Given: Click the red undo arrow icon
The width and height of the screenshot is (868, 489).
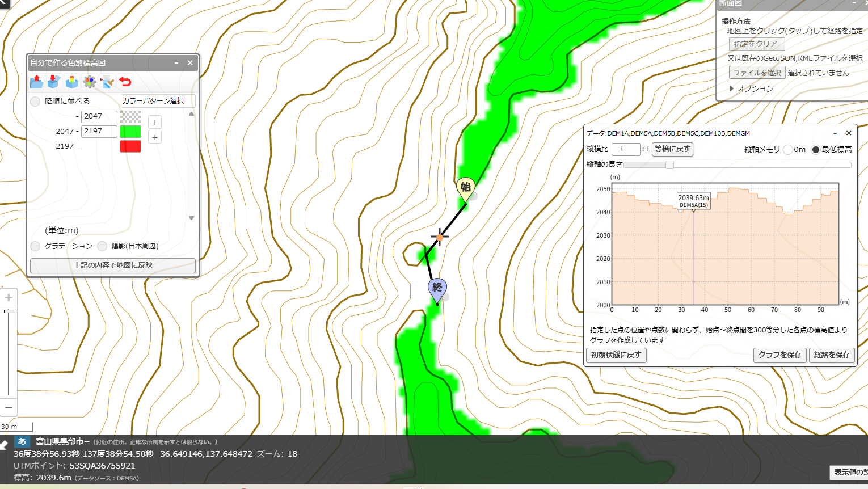Looking at the screenshot, I should point(125,82).
